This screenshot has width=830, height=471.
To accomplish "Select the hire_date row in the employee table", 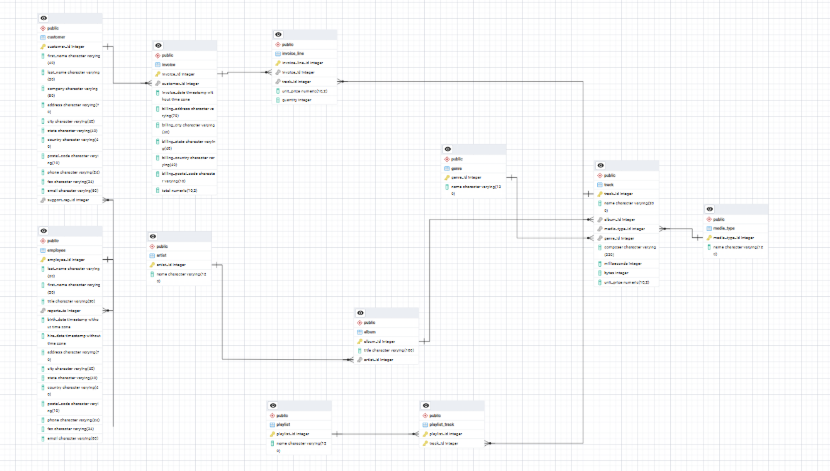I will coord(70,339).
